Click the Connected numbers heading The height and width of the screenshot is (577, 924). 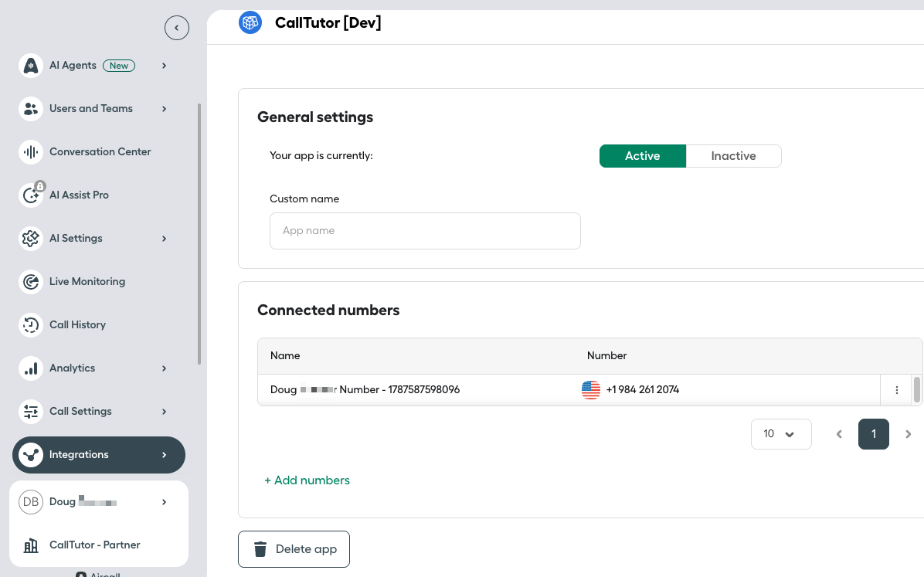pos(328,311)
